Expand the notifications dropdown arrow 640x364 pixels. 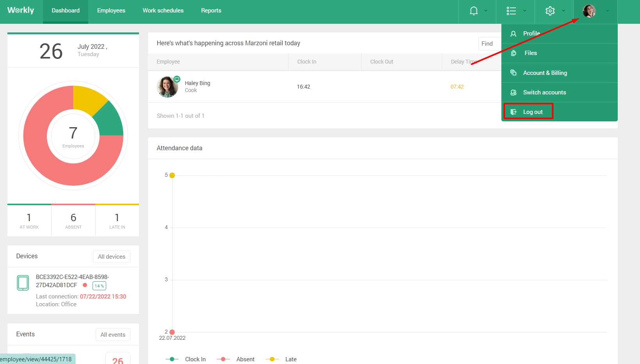tap(486, 11)
